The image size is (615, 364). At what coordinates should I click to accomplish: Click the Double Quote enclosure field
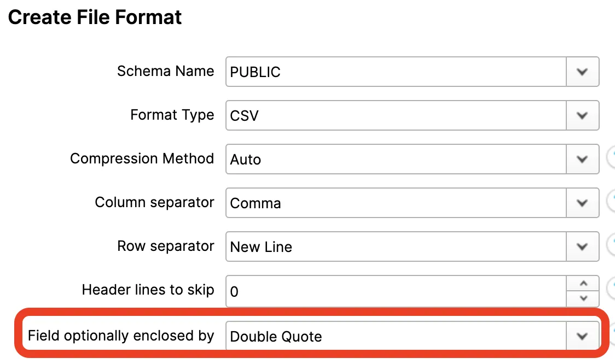(395, 336)
